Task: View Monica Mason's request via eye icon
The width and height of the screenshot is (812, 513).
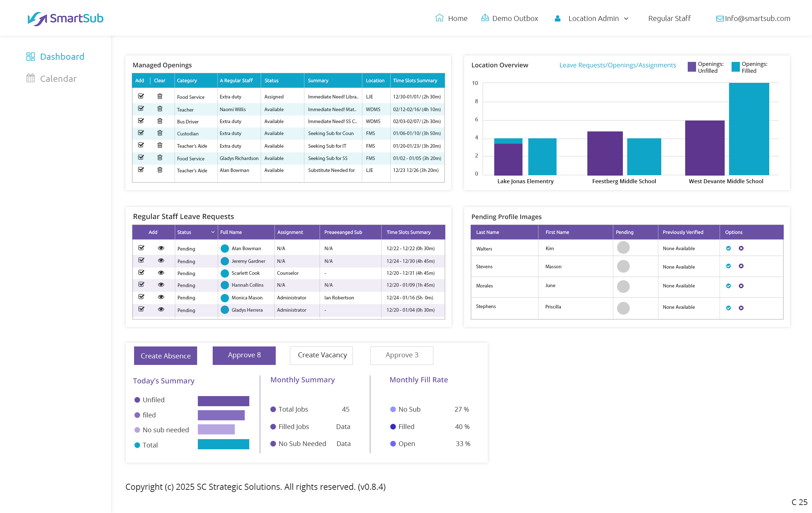Action: coord(161,297)
